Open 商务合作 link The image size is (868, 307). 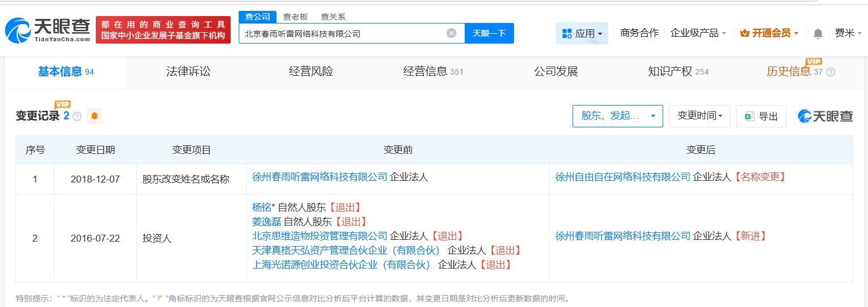(x=640, y=33)
